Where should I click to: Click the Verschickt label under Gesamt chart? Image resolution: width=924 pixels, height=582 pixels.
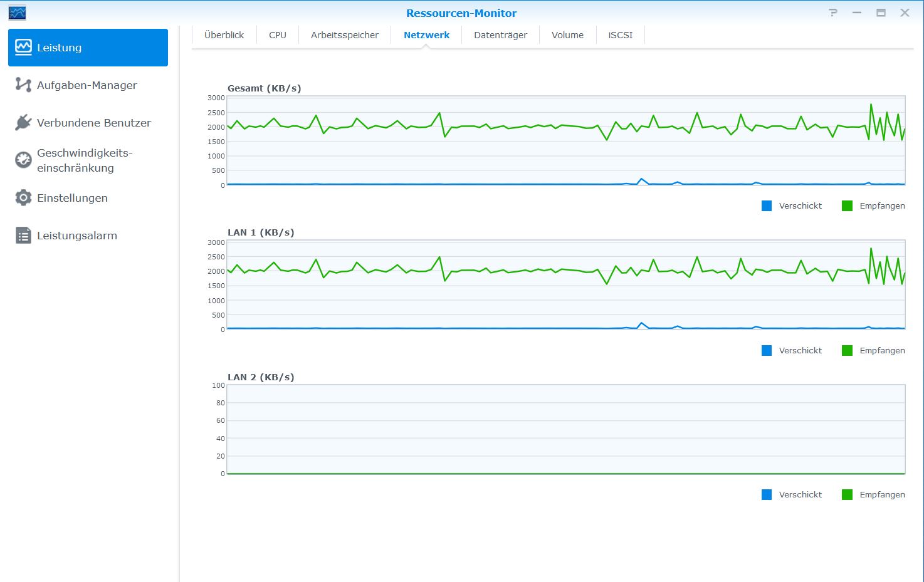pos(801,205)
